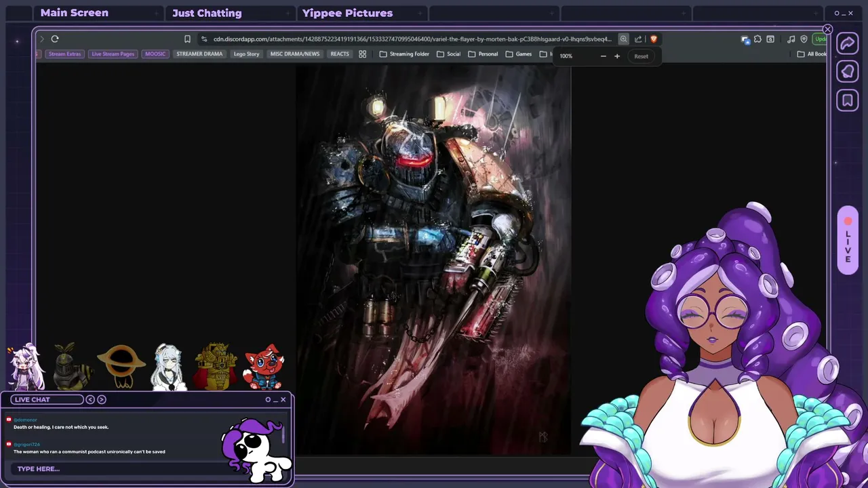Click the white-haired girl avatar in the row
The height and width of the screenshot is (488, 868).
coord(26,367)
